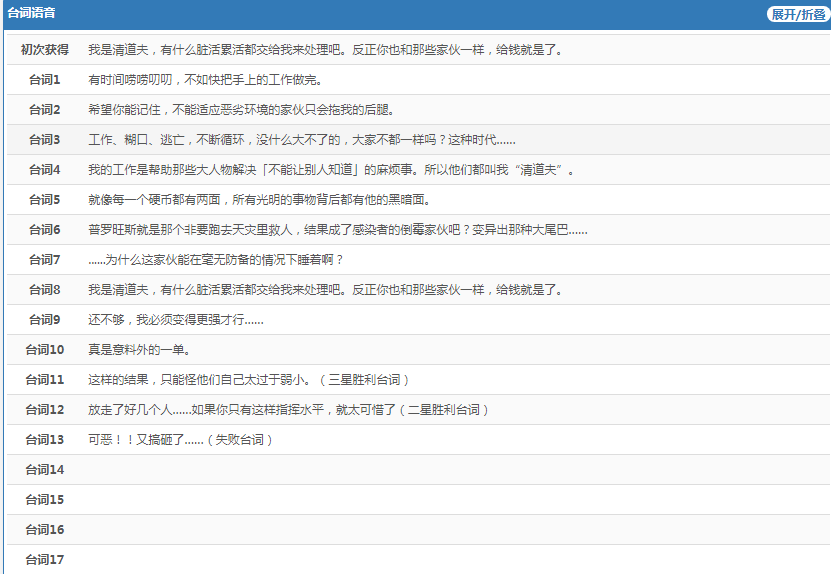Click the empty 台词14 row label

coord(45,470)
